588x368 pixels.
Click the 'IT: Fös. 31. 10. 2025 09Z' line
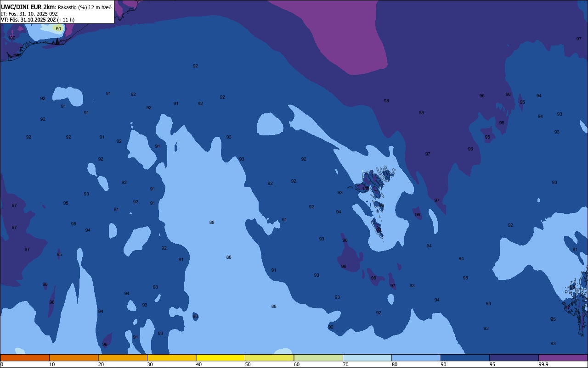29,14
